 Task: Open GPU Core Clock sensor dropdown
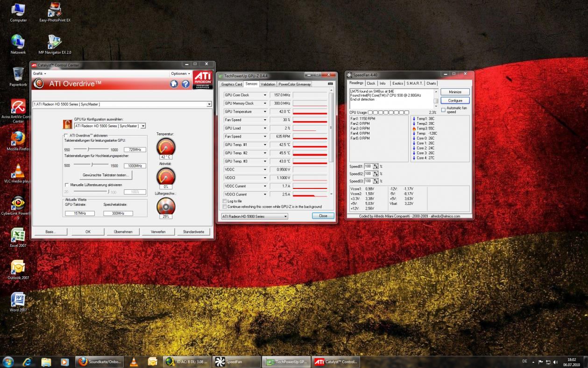coord(265,95)
